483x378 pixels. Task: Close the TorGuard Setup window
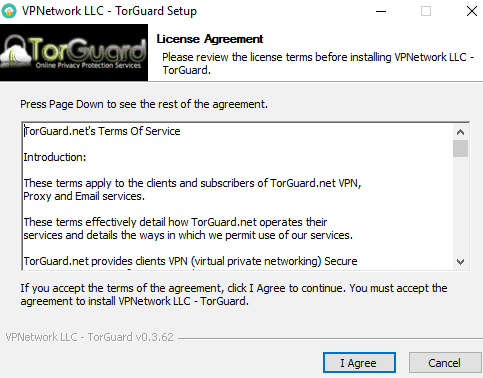[x=471, y=11]
